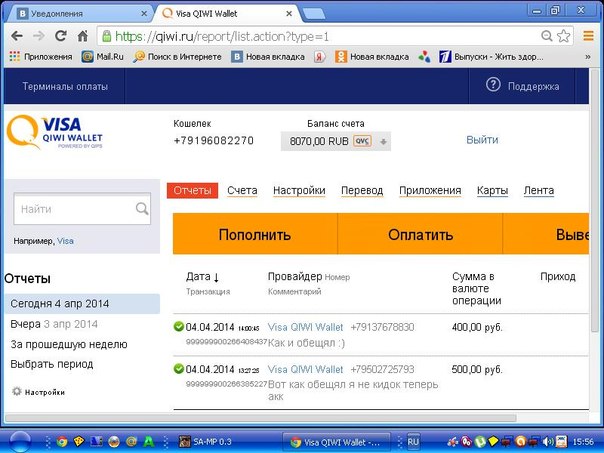Open the Yandex Я bookmark icon
Viewport: 604px width, 453px height.
319,57
